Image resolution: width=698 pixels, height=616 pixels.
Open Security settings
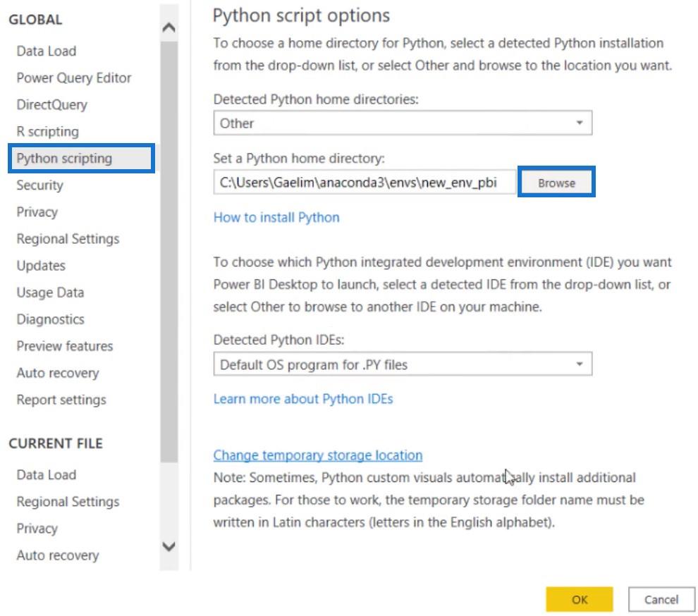click(x=39, y=185)
